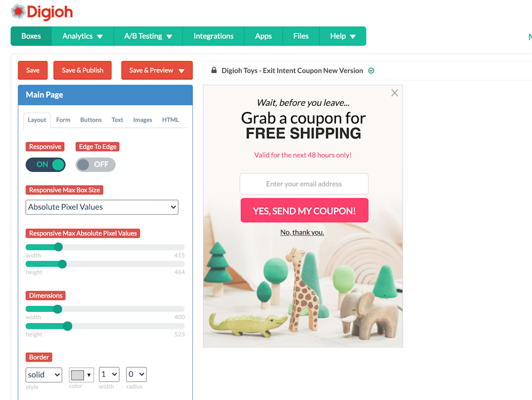The width and height of the screenshot is (532, 400).
Task: Open the border radius dropdown
Action: click(136, 374)
